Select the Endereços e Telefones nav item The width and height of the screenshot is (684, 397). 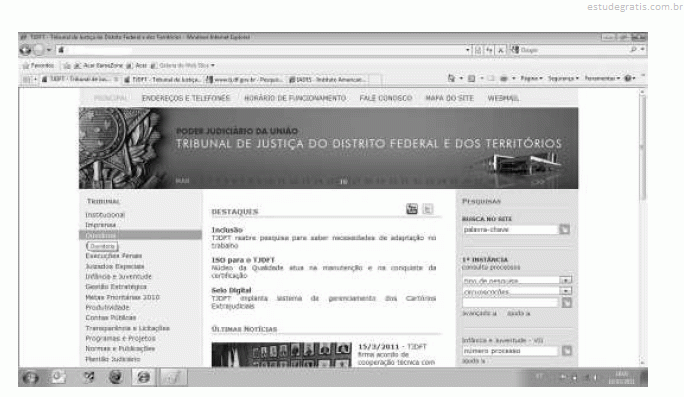186,98
